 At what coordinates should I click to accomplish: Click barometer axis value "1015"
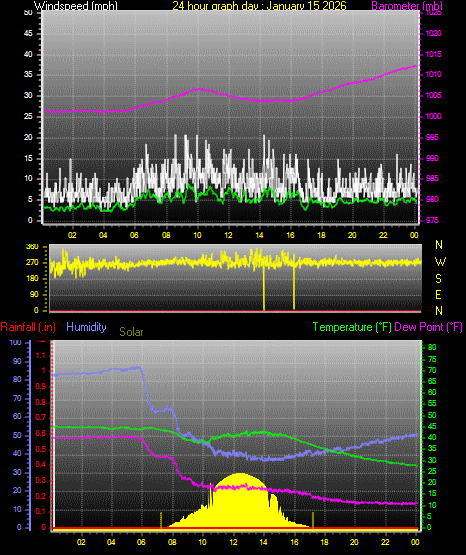click(x=433, y=54)
